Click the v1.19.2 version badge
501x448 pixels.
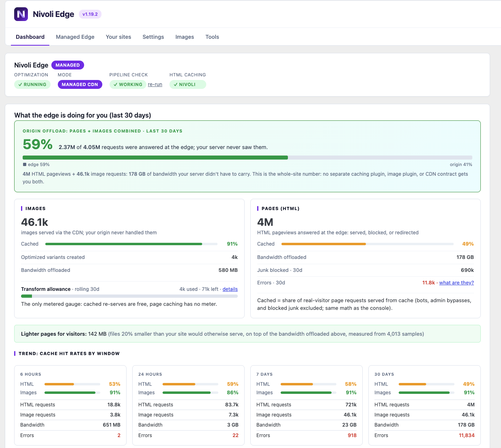[90, 14]
